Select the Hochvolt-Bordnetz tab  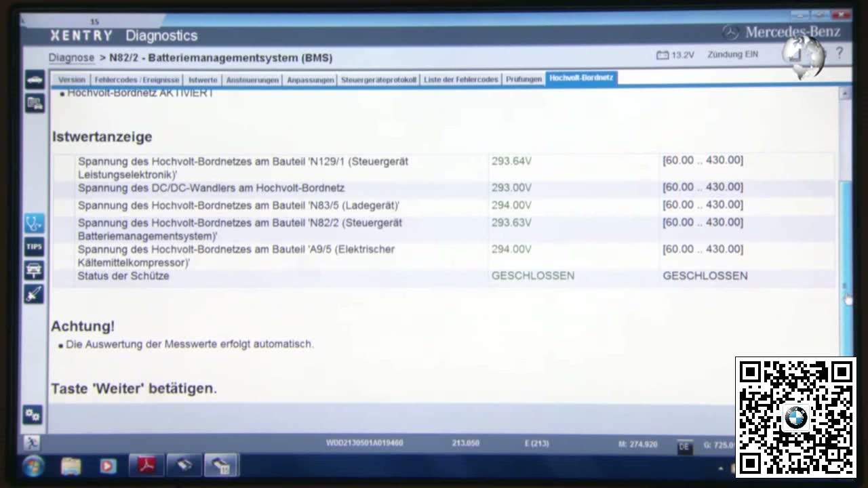click(x=581, y=78)
